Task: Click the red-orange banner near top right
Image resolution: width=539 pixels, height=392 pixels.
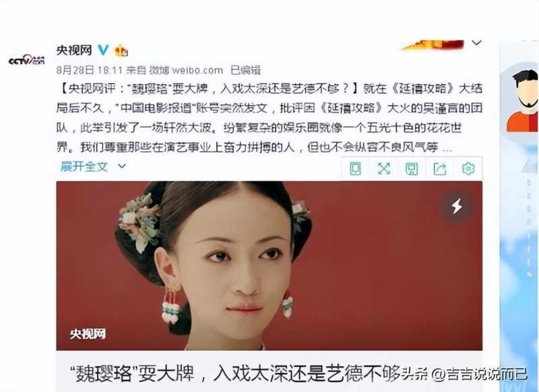Action: pyautogui.click(x=433, y=45)
